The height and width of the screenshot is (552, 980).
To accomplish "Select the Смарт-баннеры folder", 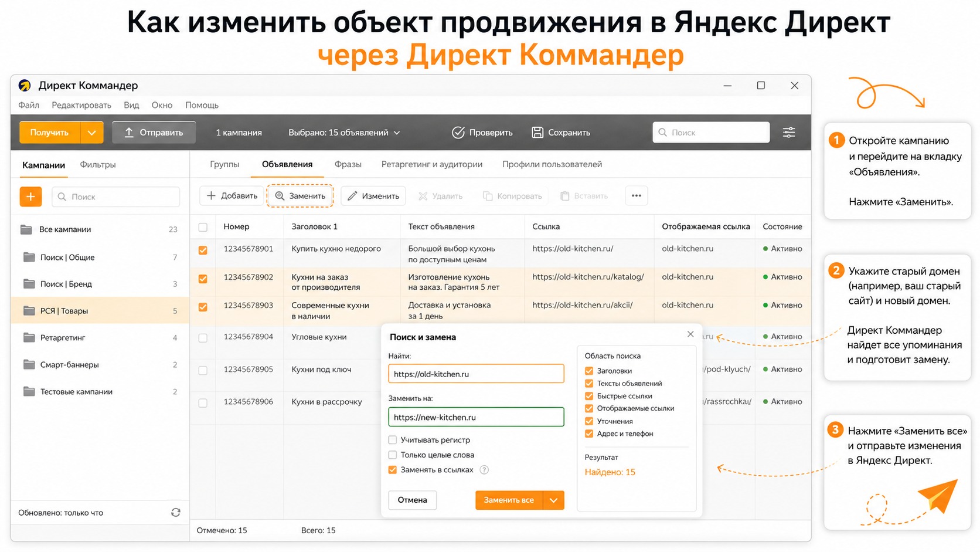I will [100, 365].
